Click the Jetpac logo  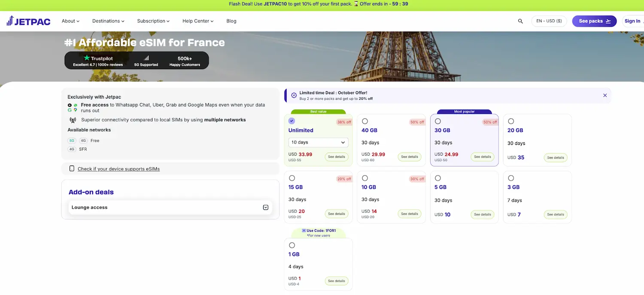[28, 21]
